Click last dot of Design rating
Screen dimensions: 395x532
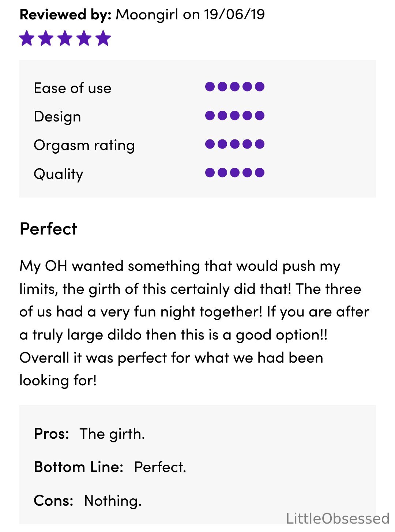click(260, 116)
